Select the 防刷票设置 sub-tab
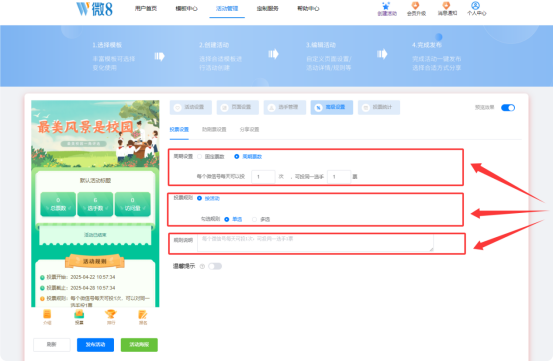 (214, 129)
